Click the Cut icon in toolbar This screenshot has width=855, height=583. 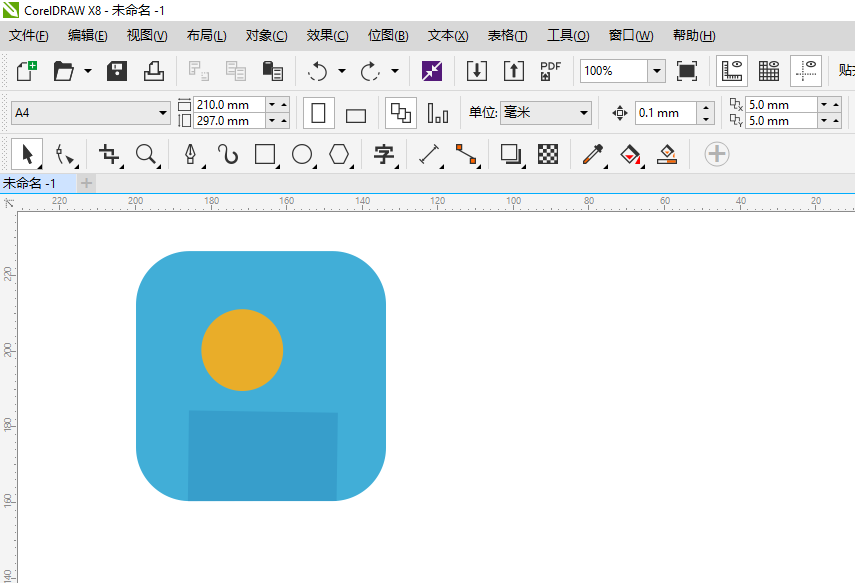198,71
